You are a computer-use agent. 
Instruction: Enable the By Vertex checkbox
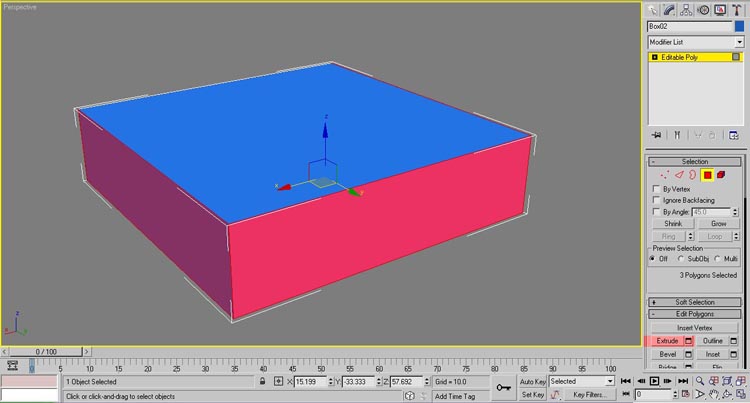[x=656, y=189]
